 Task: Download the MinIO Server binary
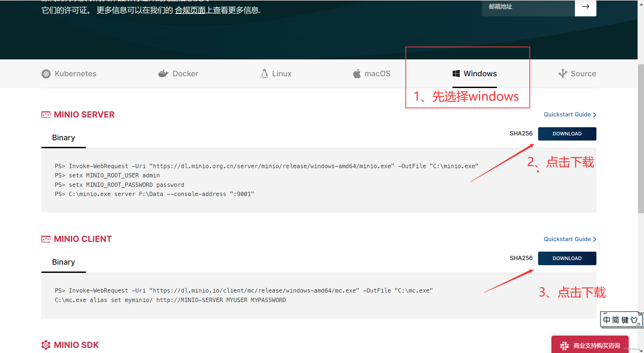point(567,133)
